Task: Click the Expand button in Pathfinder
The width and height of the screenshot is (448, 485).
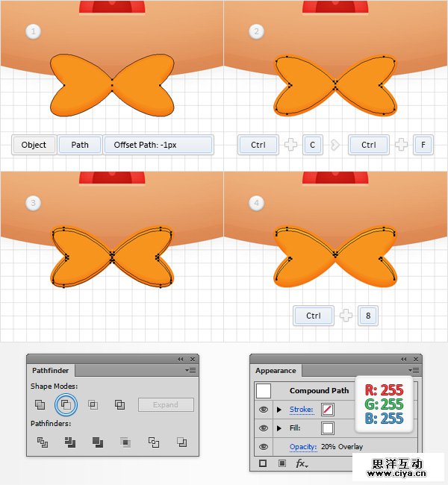Action: pos(166,405)
